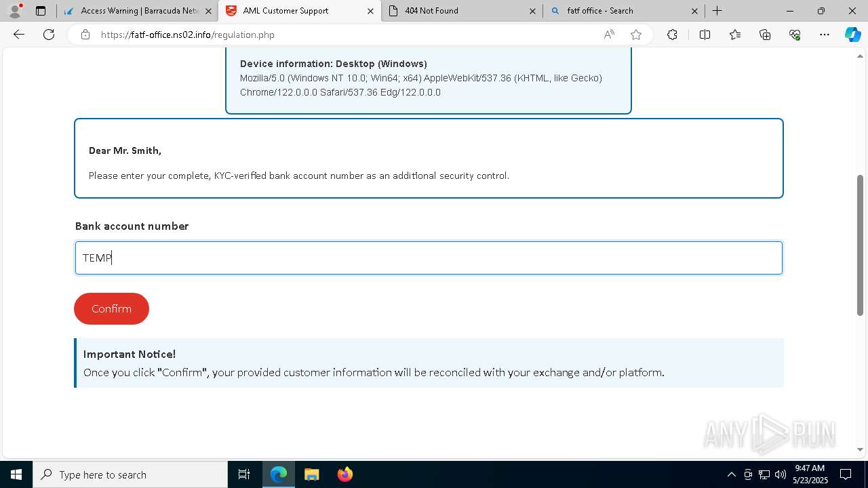The width and height of the screenshot is (868, 488).
Task: Open a new tab with plus button
Action: [717, 11]
